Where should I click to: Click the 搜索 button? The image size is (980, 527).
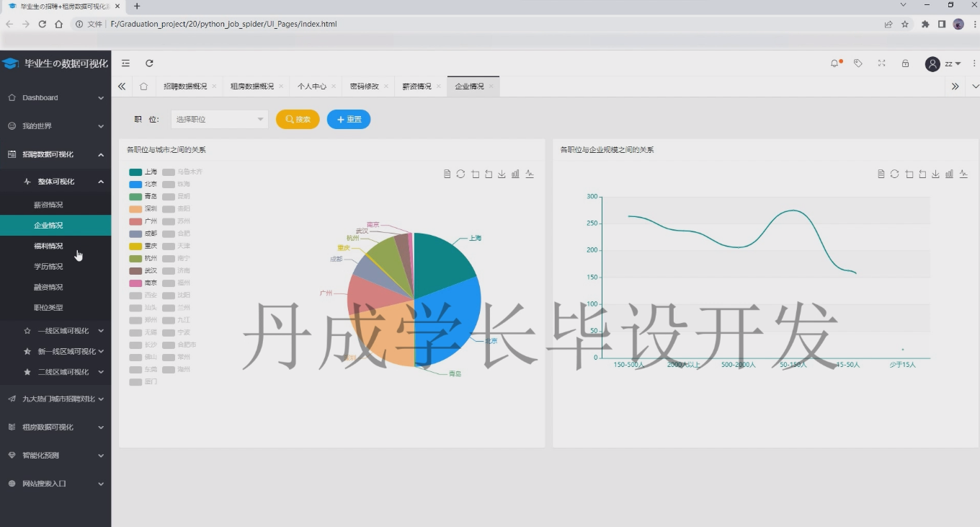pos(298,118)
